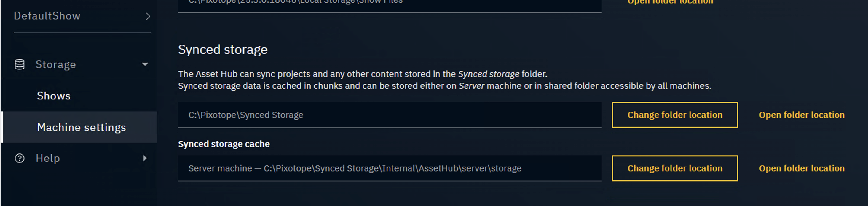Click the Storage label in the sidebar
The image size is (868, 206).
coord(56,64)
